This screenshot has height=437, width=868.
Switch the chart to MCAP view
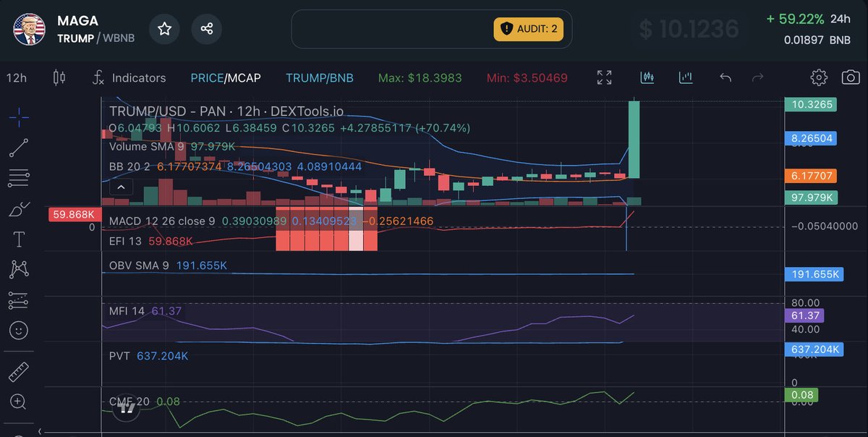click(x=244, y=77)
